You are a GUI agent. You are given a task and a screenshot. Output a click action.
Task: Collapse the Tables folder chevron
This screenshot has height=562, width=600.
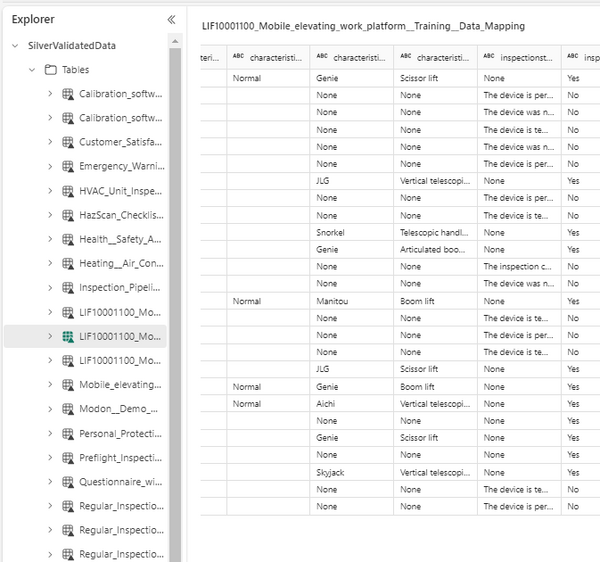[33, 70]
